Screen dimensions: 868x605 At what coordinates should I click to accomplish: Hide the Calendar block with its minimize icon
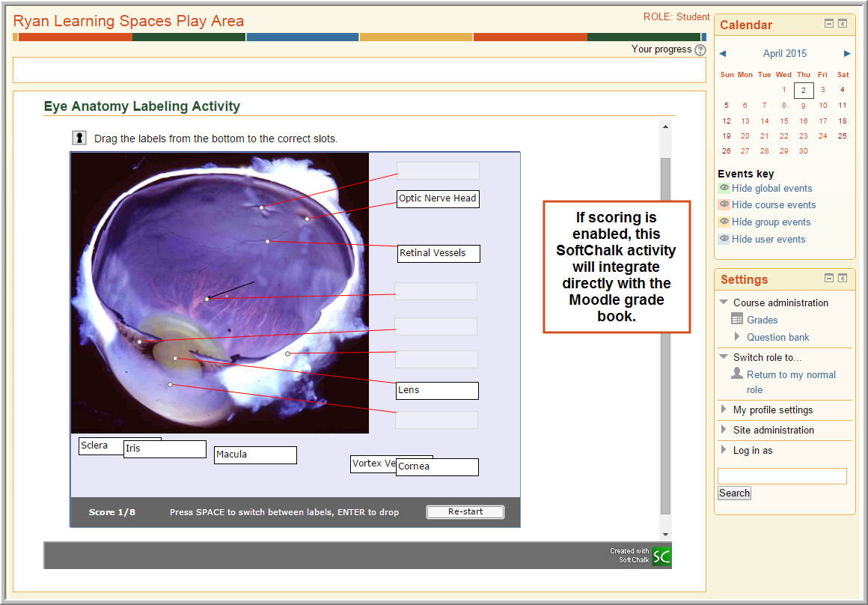click(828, 23)
